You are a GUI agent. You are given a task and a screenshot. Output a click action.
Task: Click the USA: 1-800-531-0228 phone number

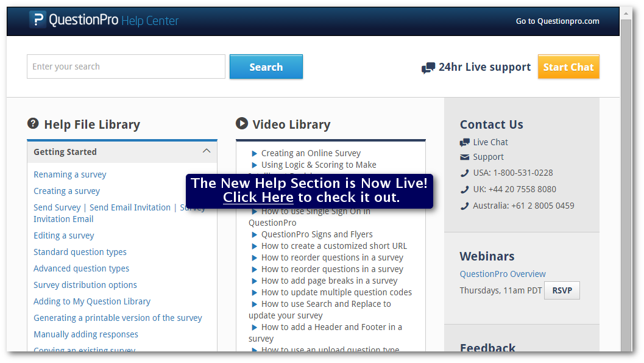[513, 173]
